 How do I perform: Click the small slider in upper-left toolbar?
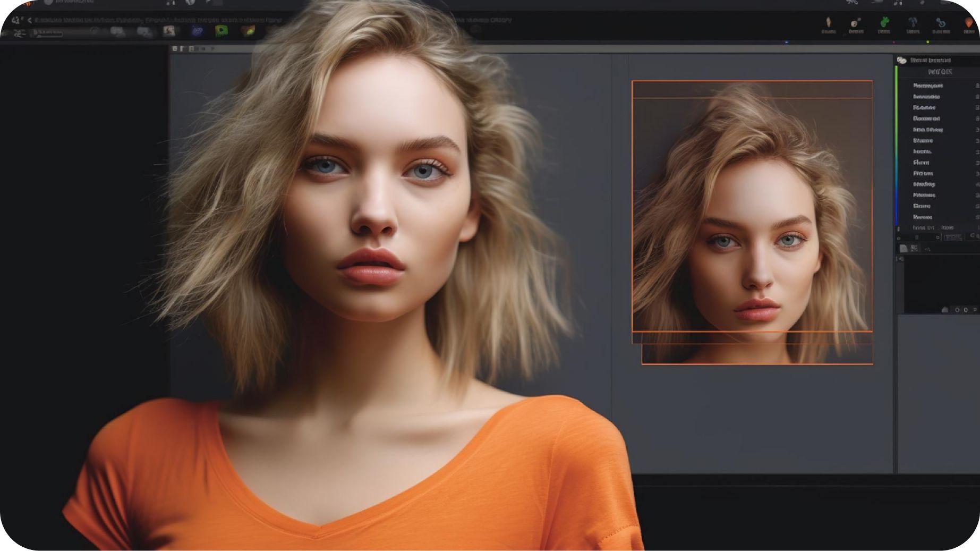[48, 33]
